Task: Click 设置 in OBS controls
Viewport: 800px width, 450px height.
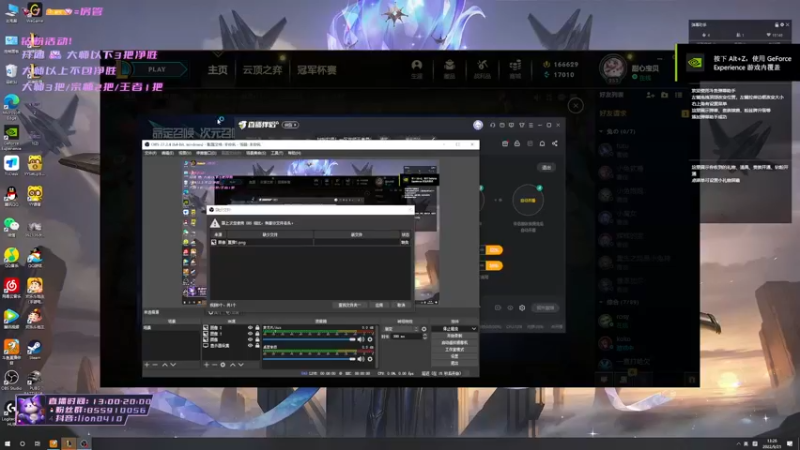Action: (454, 356)
